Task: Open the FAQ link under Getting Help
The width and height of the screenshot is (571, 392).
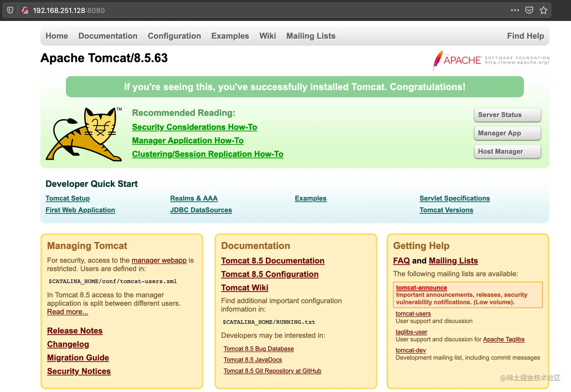Action: pos(401,261)
